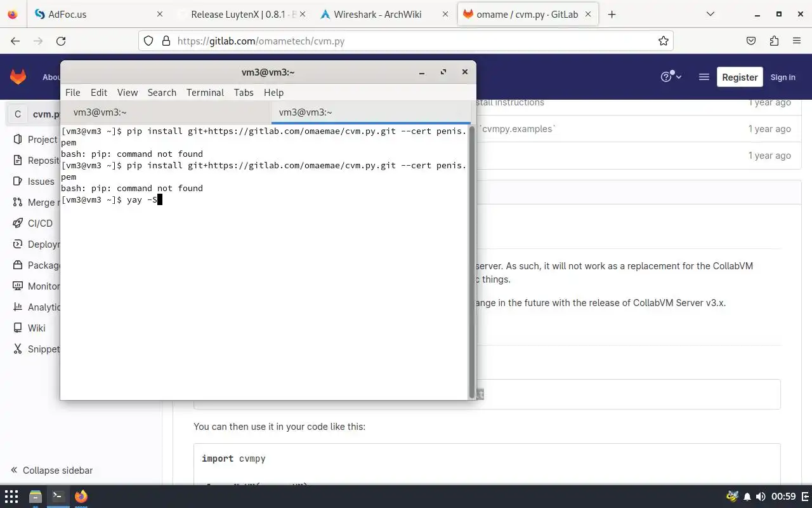Viewport: 812px width, 508px height.
Task: Close the Wireshark - ArchWiki tab
Action: [x=445, y=14]
